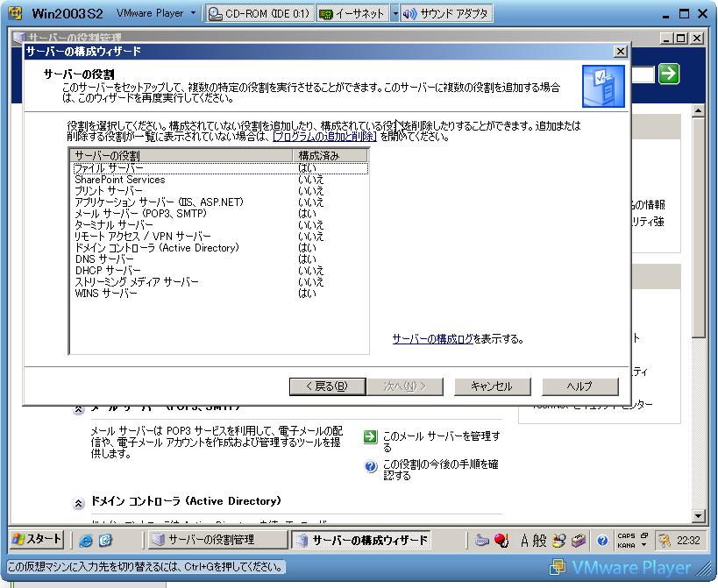
Task: Select the ターミナル サーバー role
Action: 220,225
